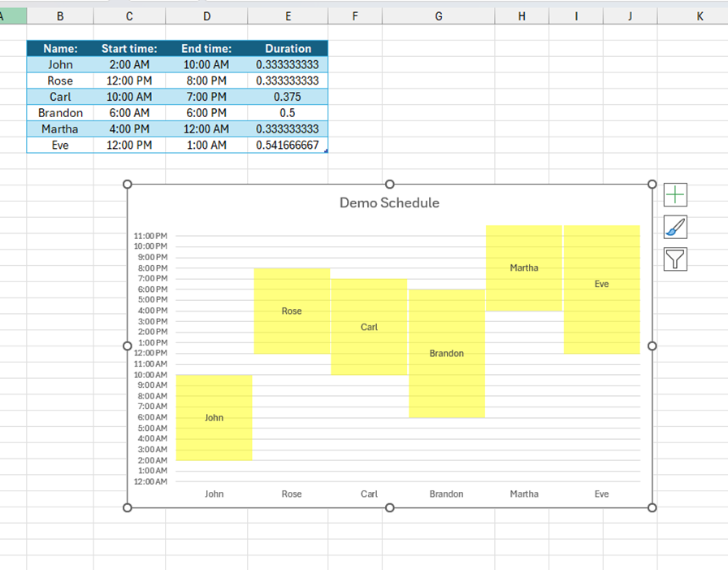The width and height of the screenshot is (728, 570).
Task: Open the Chart Elements plus icon
Action: pos(677,194)
